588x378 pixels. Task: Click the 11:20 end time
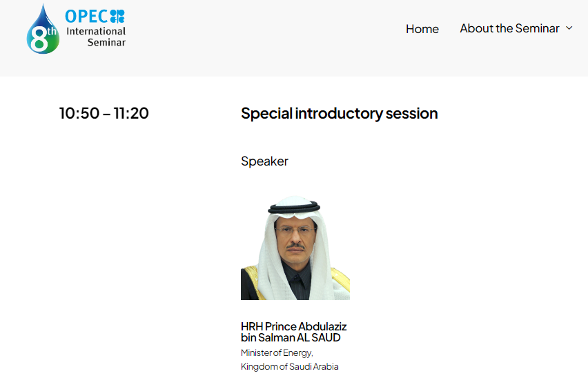pos(132,113)
